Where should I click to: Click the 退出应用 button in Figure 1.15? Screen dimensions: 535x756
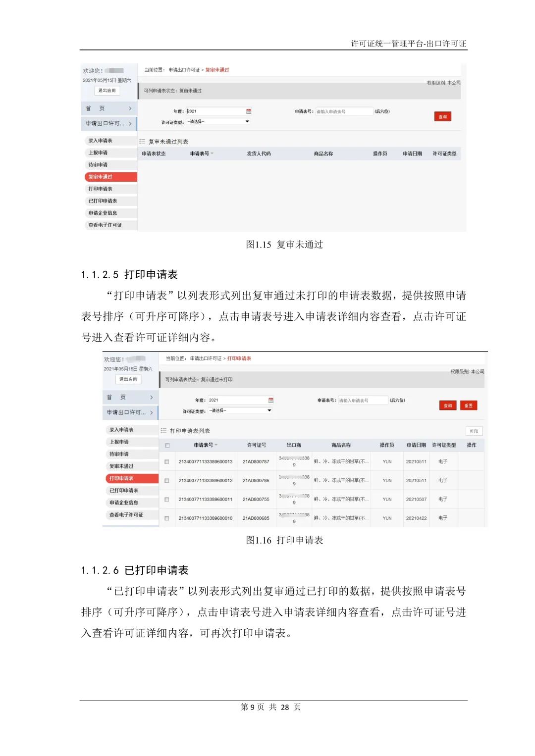pos(107,91)
